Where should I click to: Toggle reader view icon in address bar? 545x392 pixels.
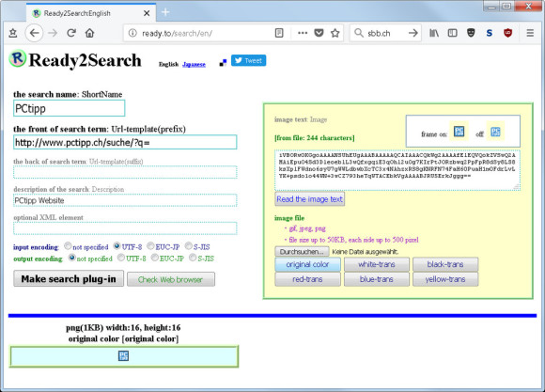pos(279,33)
